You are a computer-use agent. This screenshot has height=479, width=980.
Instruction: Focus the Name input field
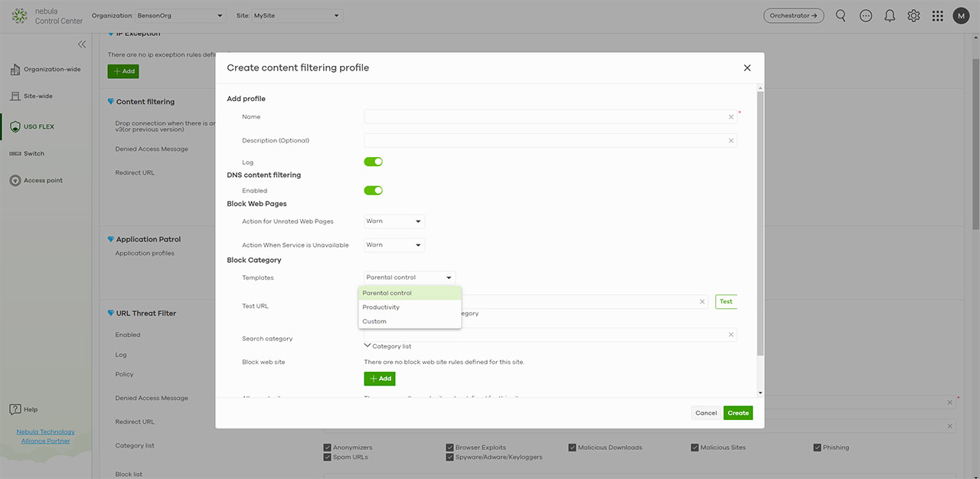click(x=550, y=117)
